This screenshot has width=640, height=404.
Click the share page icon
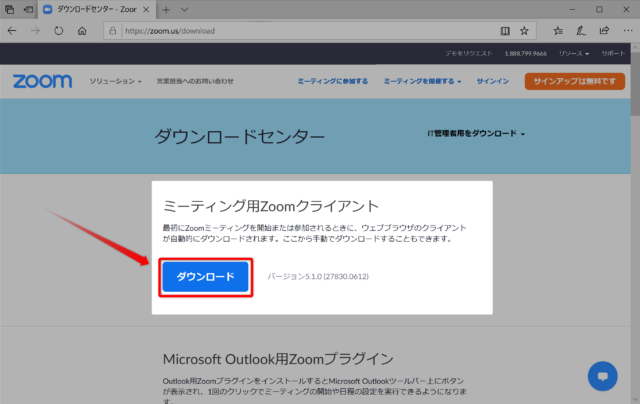click(x=604, y=31)
